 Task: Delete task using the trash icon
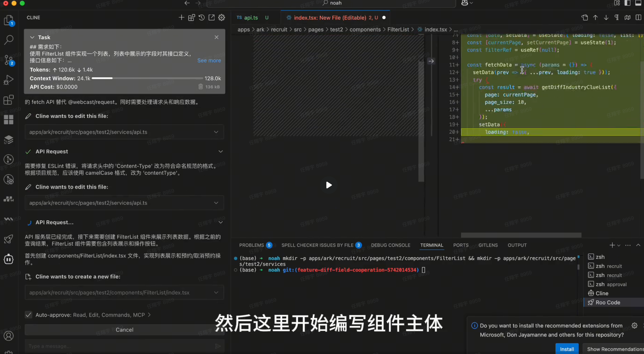(200, 87)
